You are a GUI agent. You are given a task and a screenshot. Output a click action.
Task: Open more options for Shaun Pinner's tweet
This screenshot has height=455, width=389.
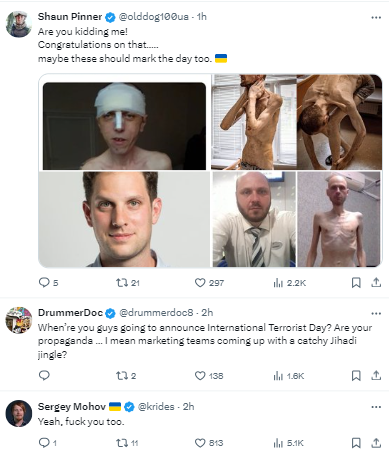(376, 17)
